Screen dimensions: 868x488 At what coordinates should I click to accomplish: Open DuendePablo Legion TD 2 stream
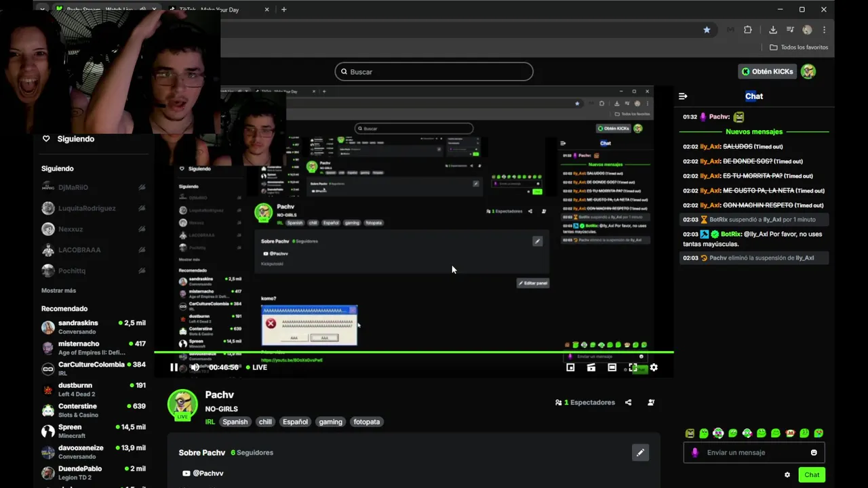[x=94, y=473]
